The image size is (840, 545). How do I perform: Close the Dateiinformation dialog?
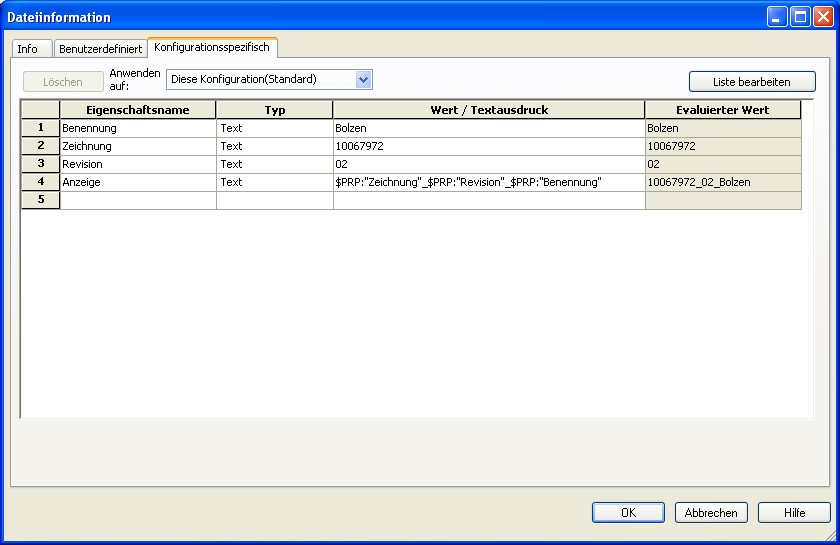point(823,17)
